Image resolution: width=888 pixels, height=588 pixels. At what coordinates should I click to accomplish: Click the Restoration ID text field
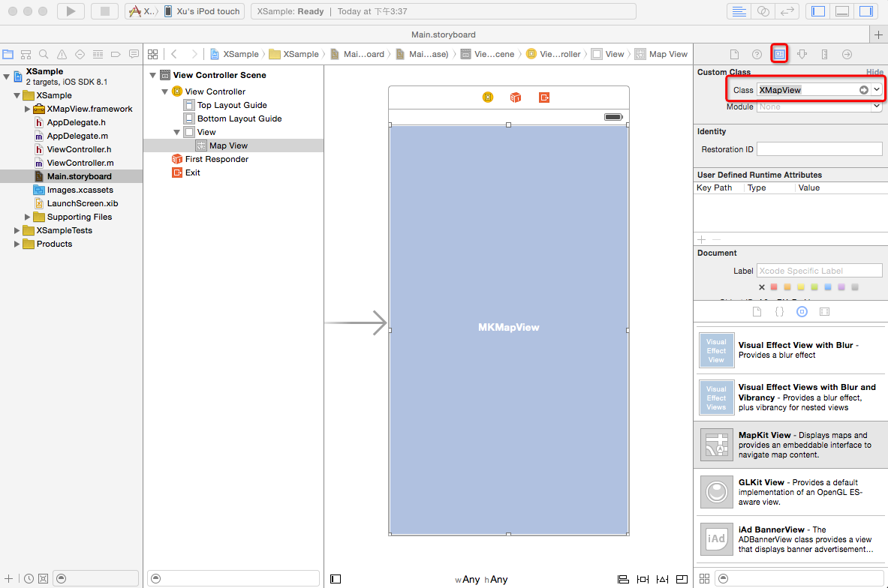[x=819, y=149]
